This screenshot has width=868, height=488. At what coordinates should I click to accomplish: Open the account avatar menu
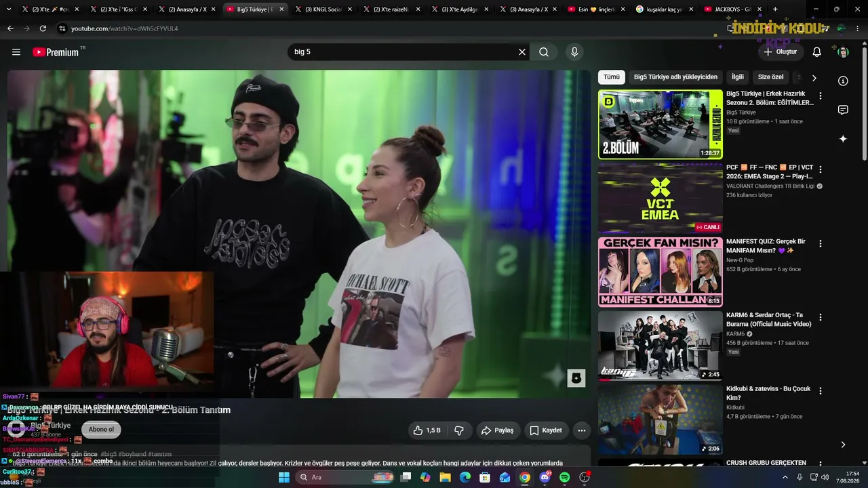point(843,52)
